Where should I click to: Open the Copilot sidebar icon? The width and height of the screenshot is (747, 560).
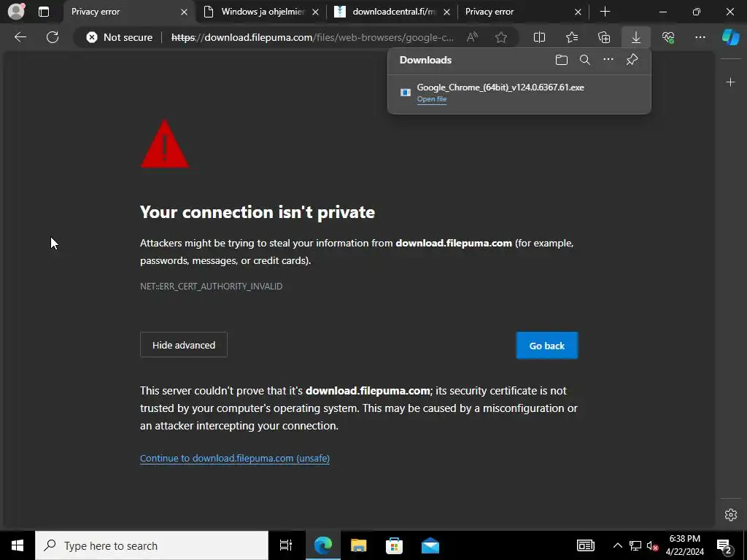point(731,37)
